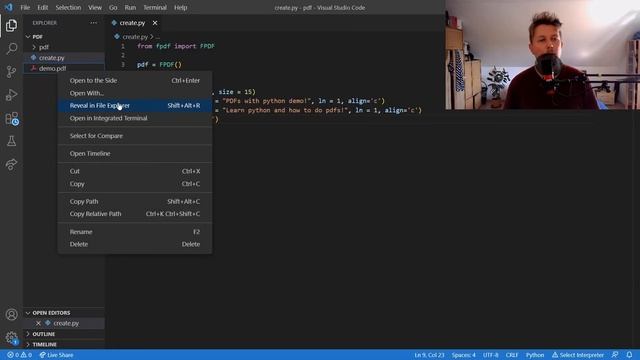The image size is (640, 360).
Task: Click the feedback icon in status bar
Action: [x=615, y=355]
